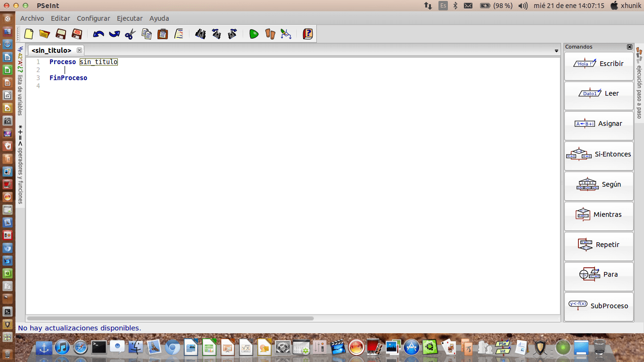Screen dimensions: 644x362
Task: Insert the Repetir command
Action: (599, 247)
